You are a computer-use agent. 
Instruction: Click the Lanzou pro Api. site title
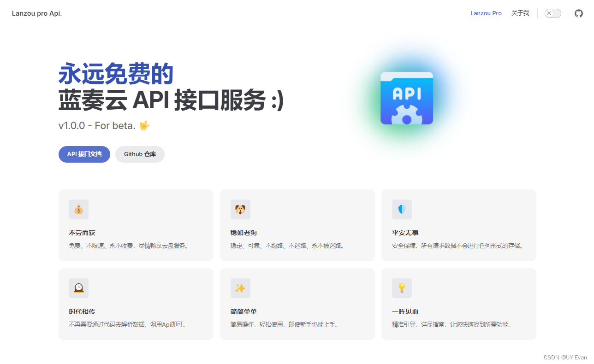(x=37, y=13)
